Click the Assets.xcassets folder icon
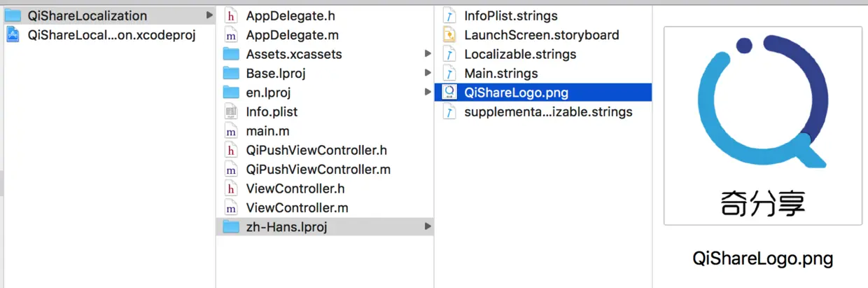The width and height of the screenshot is (868, 288). point(231,54)
